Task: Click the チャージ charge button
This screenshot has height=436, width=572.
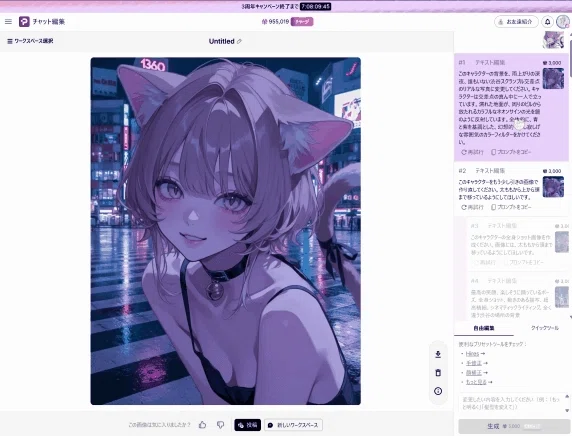Action: click(x=302, y=22)
